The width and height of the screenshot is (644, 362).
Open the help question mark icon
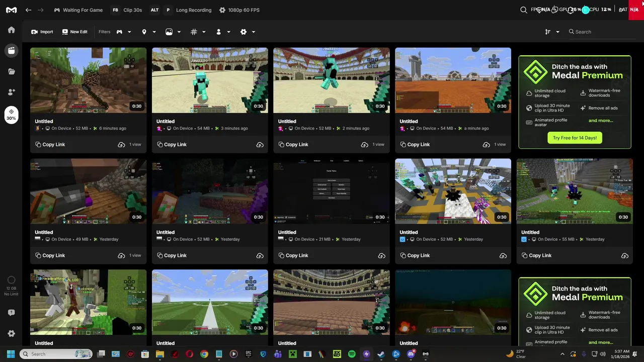click(11, 313)
